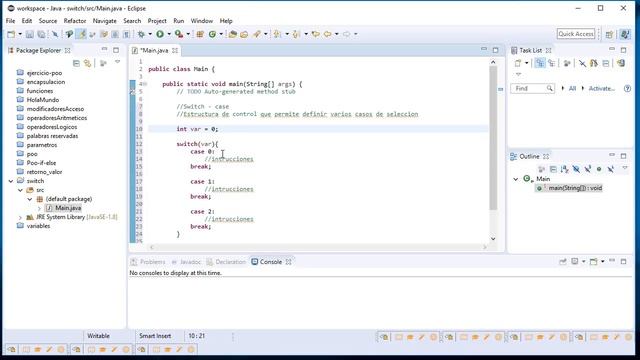Toggle Mark Occurrences in the main toolbar
The width and height of the screenshot is (640, 360).
click(x=82, y=34)
